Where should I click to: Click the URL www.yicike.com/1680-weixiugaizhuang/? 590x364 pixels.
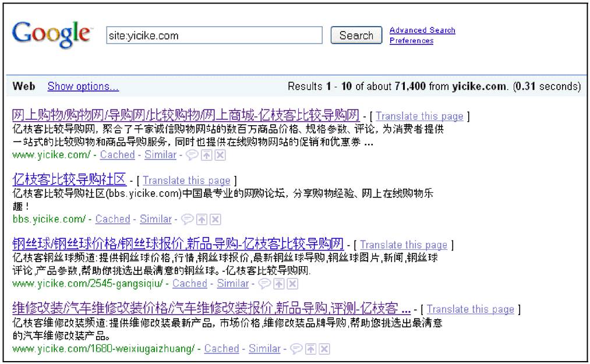click(104, 349)
